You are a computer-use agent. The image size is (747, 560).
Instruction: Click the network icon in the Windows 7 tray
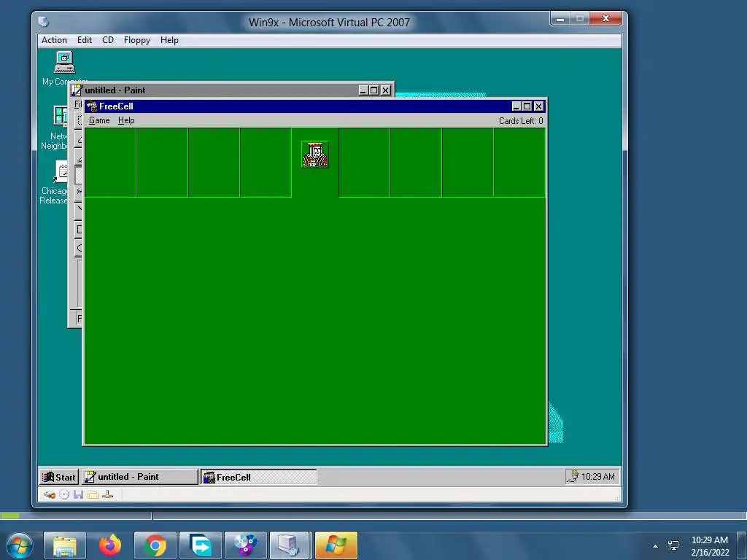click(x=673, y=545)
